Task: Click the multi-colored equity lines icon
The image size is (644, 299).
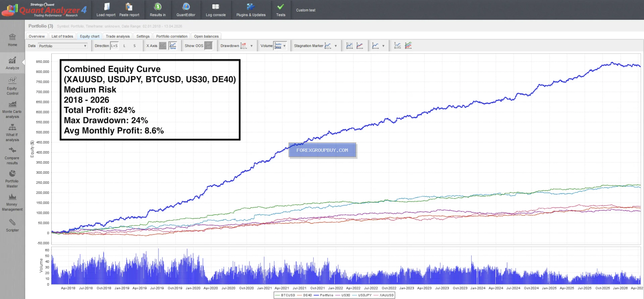Action: [x=408, y=46]
